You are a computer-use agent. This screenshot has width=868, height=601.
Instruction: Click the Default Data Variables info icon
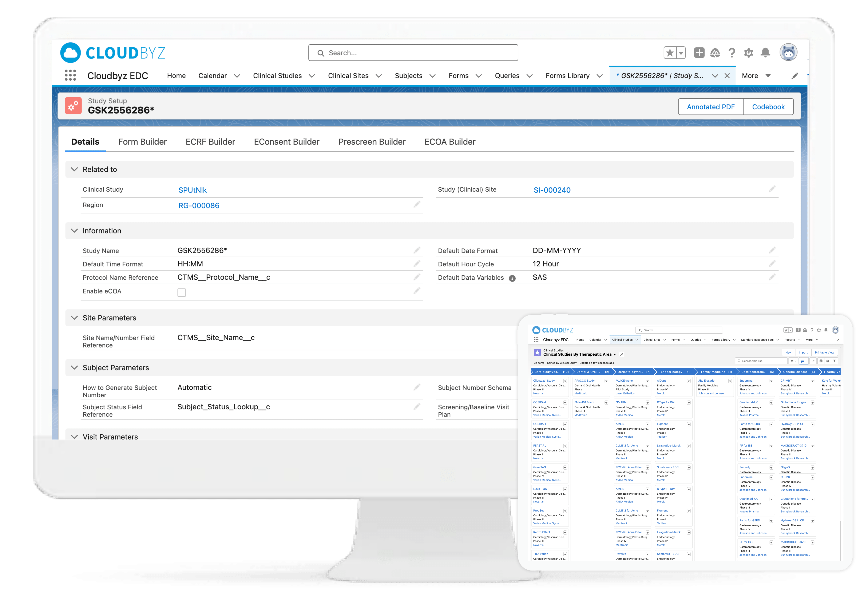[x=512, y=278]
